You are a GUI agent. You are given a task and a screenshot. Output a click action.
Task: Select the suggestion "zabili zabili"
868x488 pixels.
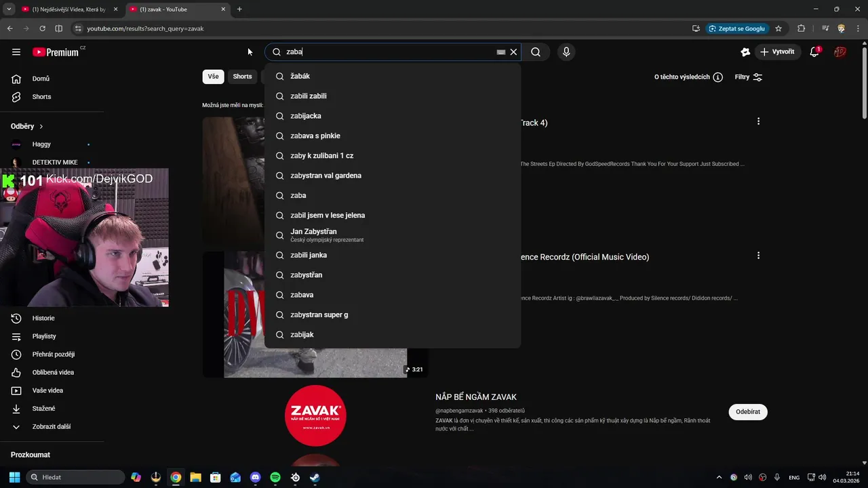393,96
